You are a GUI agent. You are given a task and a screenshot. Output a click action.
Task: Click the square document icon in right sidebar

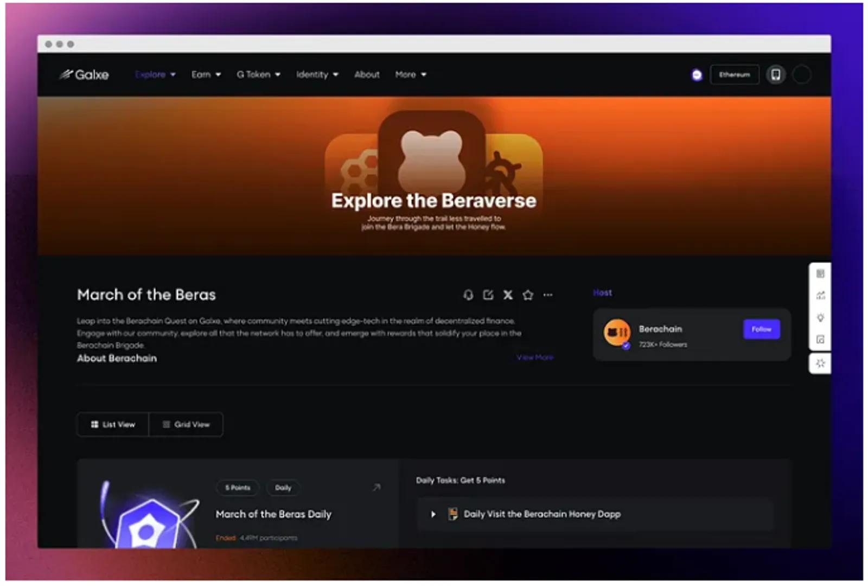(820, 340)
